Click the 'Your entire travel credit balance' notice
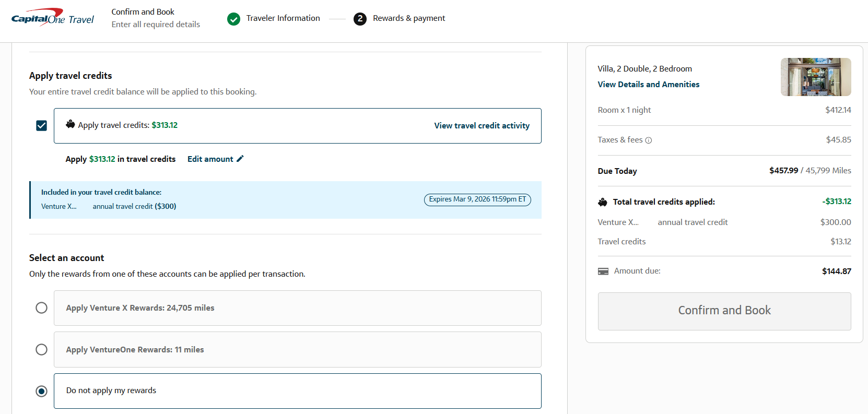 (x=143, y=92)
